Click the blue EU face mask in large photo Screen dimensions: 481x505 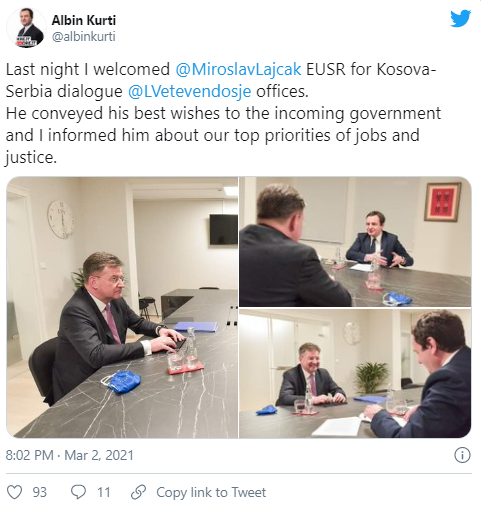[121, 381]
